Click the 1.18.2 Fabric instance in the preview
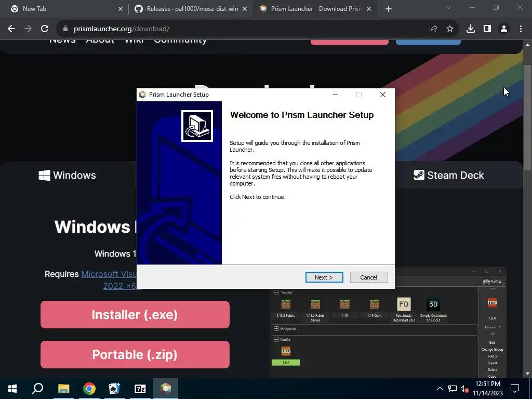 286,308
